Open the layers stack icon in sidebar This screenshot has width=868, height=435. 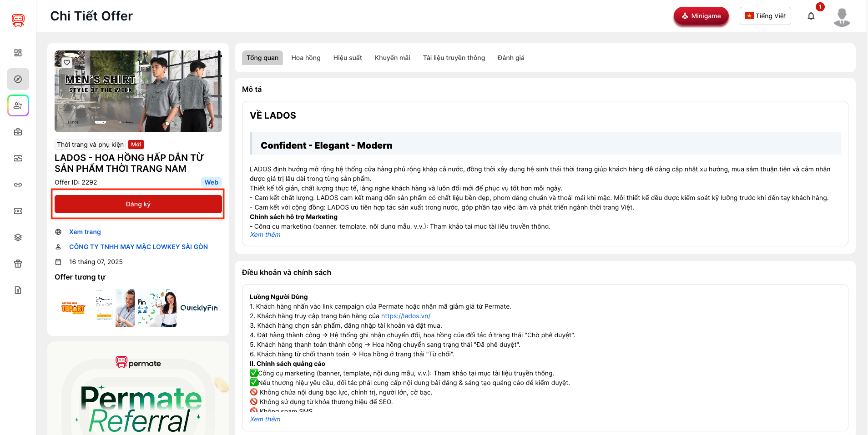coord(18,237)
